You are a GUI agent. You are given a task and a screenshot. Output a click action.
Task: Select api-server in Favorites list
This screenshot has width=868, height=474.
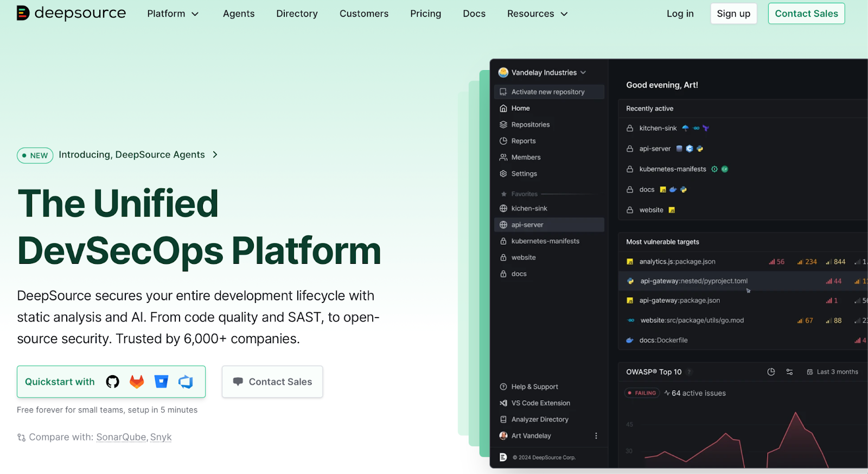[x=549, y=225]
